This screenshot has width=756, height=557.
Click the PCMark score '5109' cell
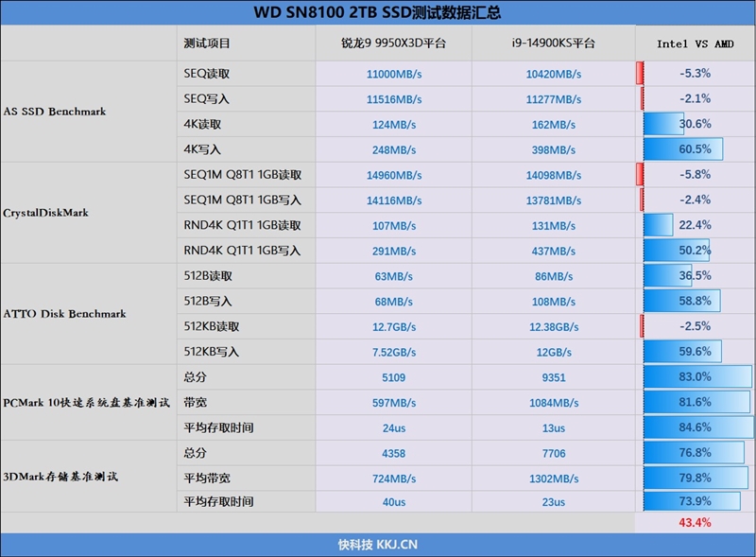(393, 377)
